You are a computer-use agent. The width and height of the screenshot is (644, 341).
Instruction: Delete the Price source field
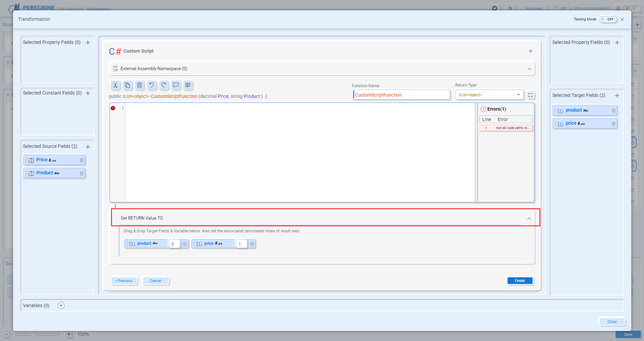[82, 160]
